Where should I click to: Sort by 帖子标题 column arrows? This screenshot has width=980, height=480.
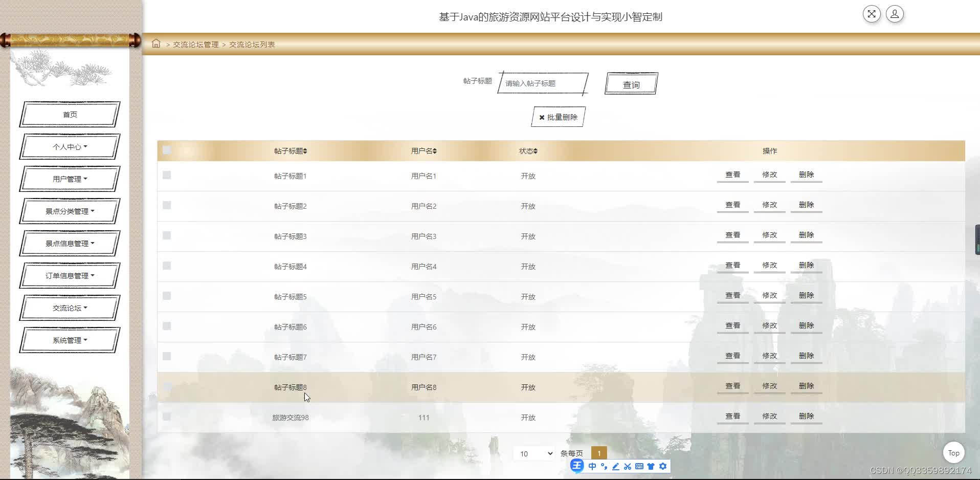[305, 151]
